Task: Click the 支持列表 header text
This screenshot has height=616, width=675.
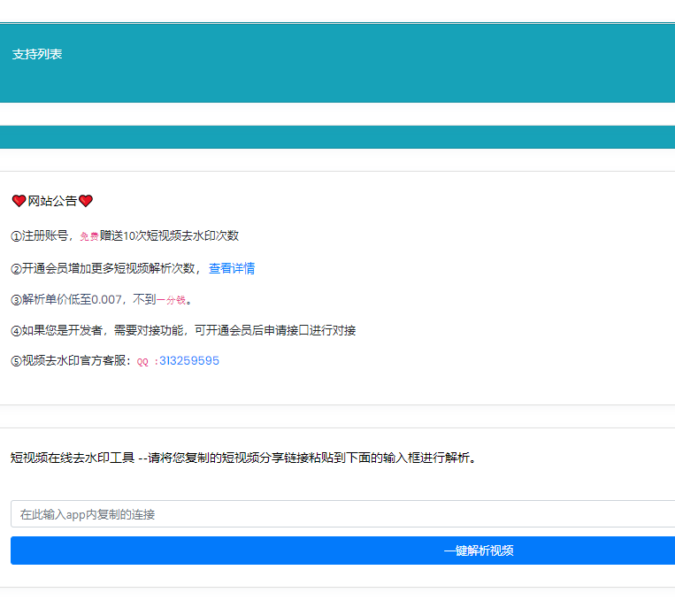Action: 37,55
